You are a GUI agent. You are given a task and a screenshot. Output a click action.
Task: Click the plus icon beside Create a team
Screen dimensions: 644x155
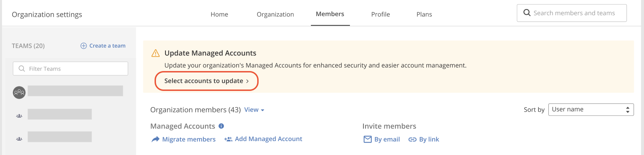[x=83, y=46]
